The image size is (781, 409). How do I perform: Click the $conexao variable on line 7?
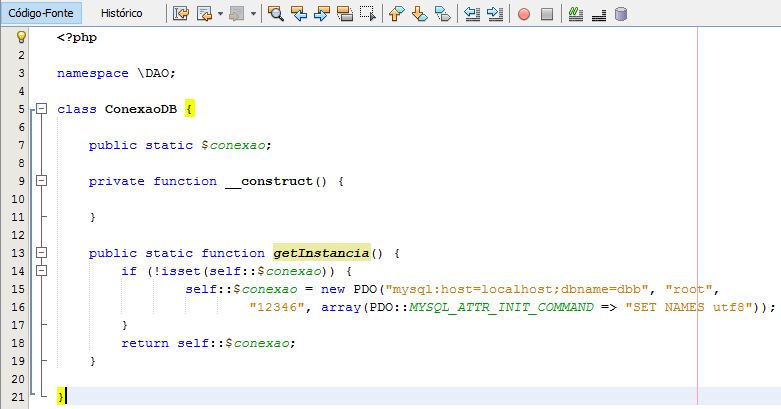point(234,145)
